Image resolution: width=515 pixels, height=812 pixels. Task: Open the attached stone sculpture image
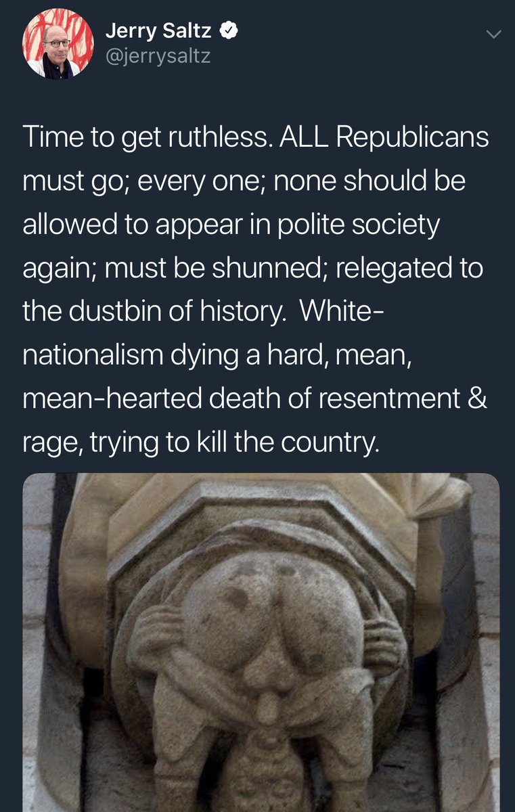(261, 643)
